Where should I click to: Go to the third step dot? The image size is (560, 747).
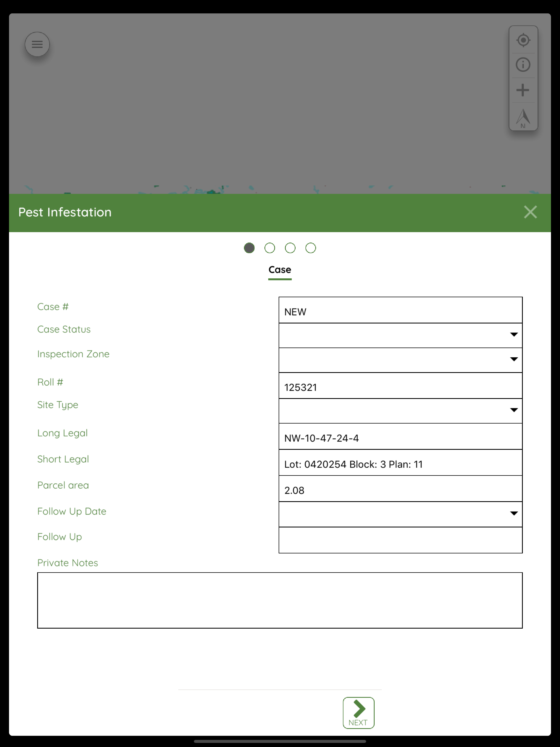[x=290, y=248]
